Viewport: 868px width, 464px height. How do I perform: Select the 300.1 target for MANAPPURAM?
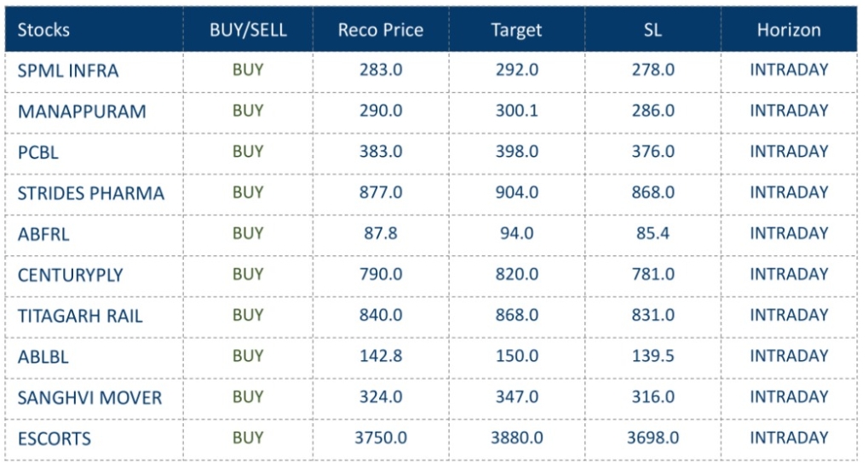pyautogui.click(x=517, y=111)
